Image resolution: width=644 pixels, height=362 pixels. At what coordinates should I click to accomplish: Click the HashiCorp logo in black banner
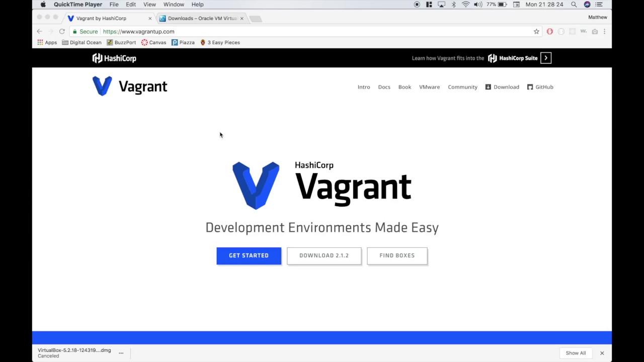pyautogui.click(x=114, y=58)
